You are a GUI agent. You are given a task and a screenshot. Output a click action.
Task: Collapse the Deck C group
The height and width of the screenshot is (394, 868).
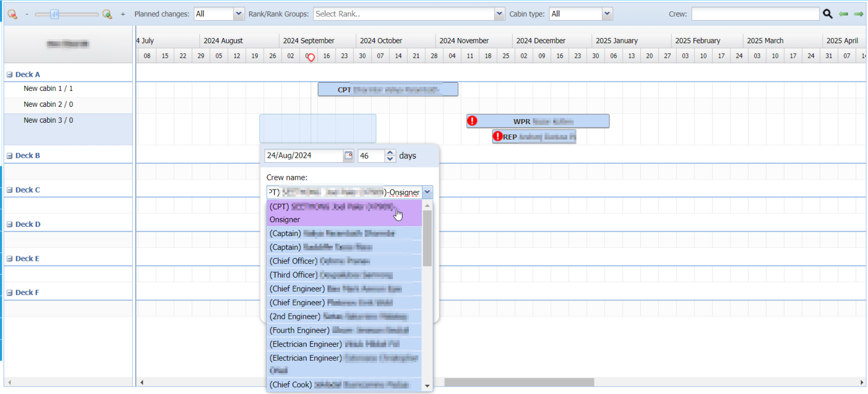(10, 190)
